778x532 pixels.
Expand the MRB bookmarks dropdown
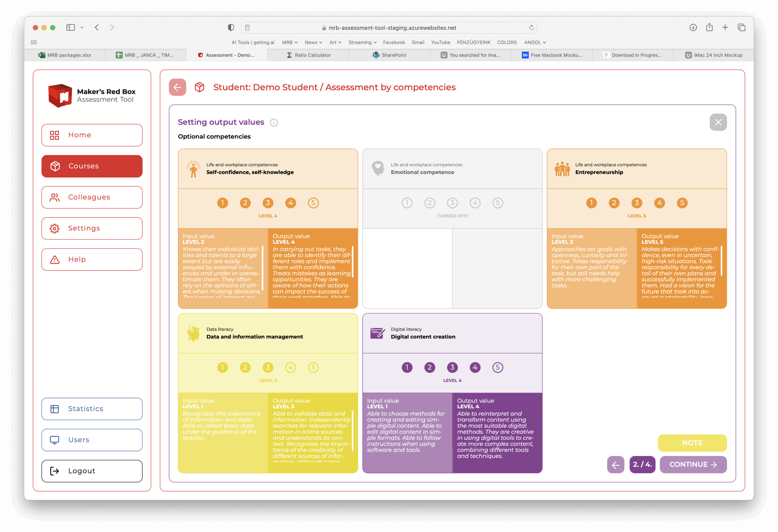(x=290, y=43)
